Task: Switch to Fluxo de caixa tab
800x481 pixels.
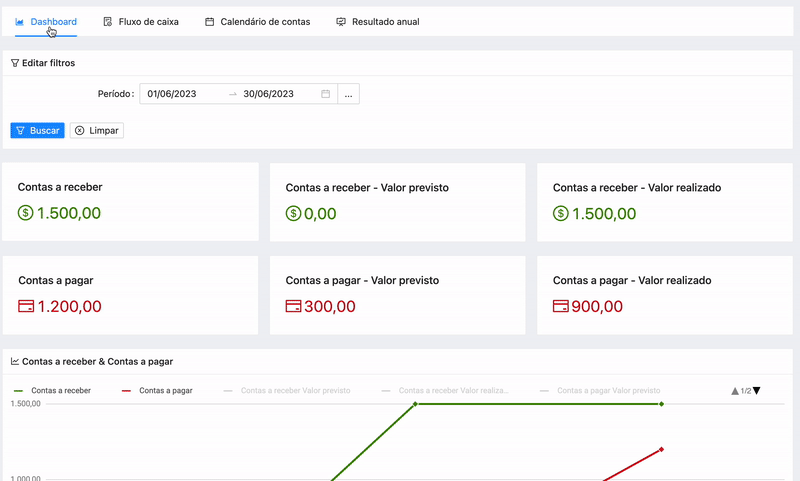Action: pyautogui.click(x=141, y=22)
